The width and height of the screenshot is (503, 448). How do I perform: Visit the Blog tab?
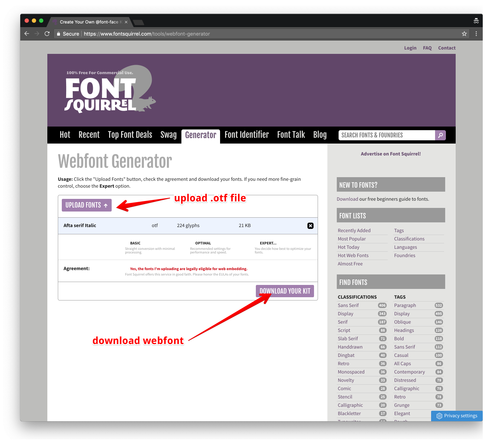tap(320, 135)
